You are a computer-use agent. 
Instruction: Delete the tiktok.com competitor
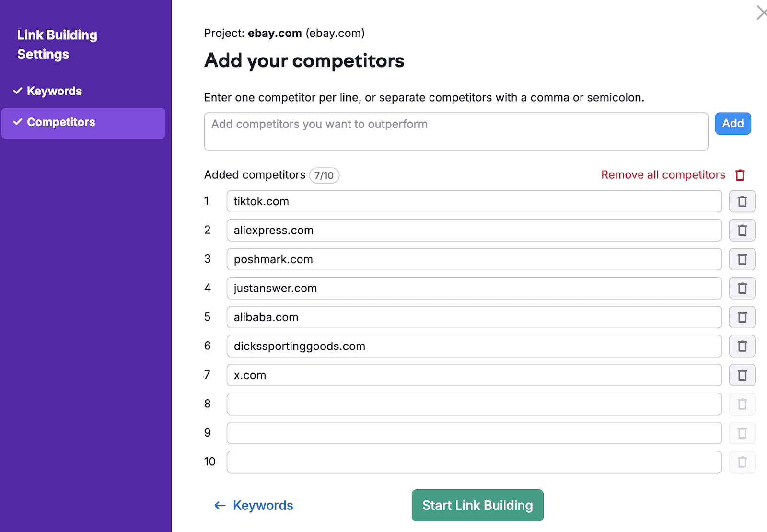tap(742, 201)
